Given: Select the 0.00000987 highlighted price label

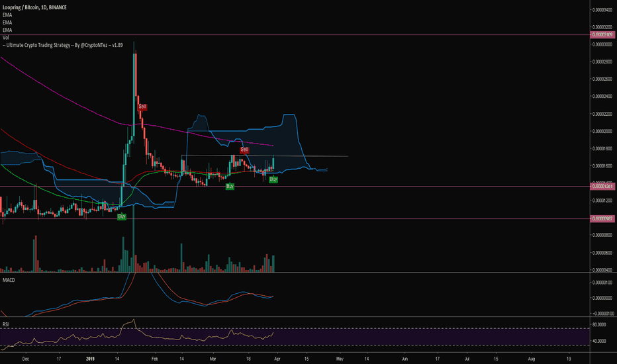Looking at the screenshot, I should (x=602, y=219).
